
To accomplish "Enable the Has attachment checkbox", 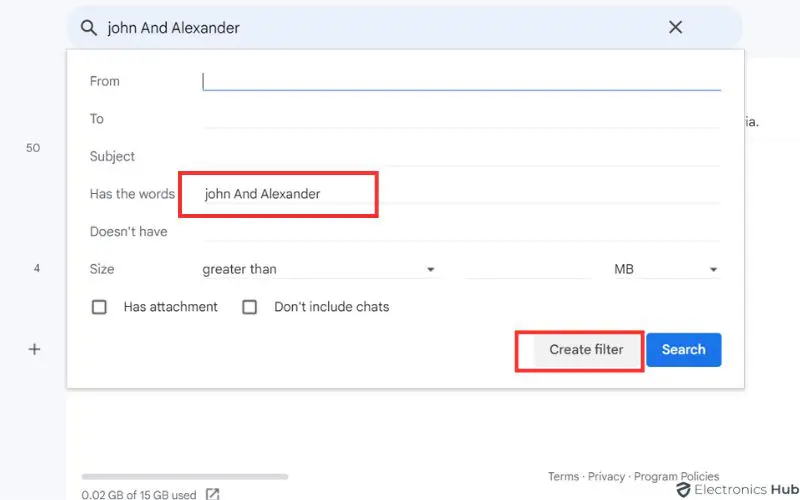I will (99, 307).
